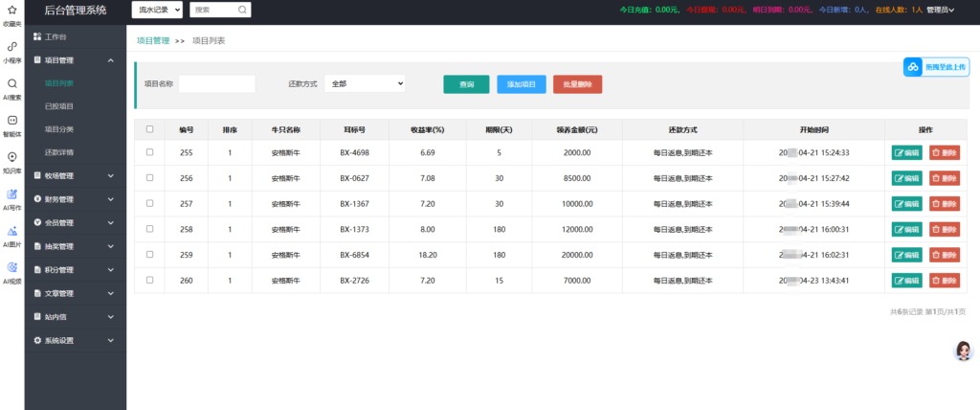This screenshot has height=410, width=980.
Task: Click the 文章管理 menu icon
Action: tap(37, 293)
